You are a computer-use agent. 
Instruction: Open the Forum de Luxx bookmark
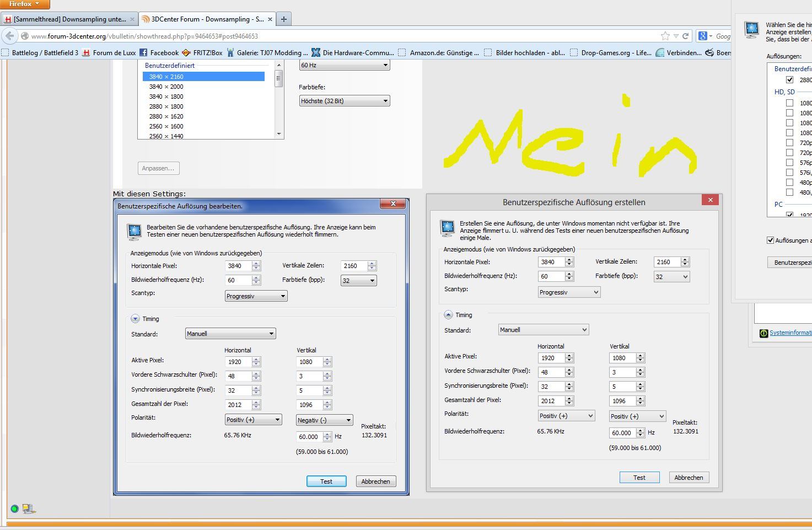pyautogui.click(x=109, y=52)
